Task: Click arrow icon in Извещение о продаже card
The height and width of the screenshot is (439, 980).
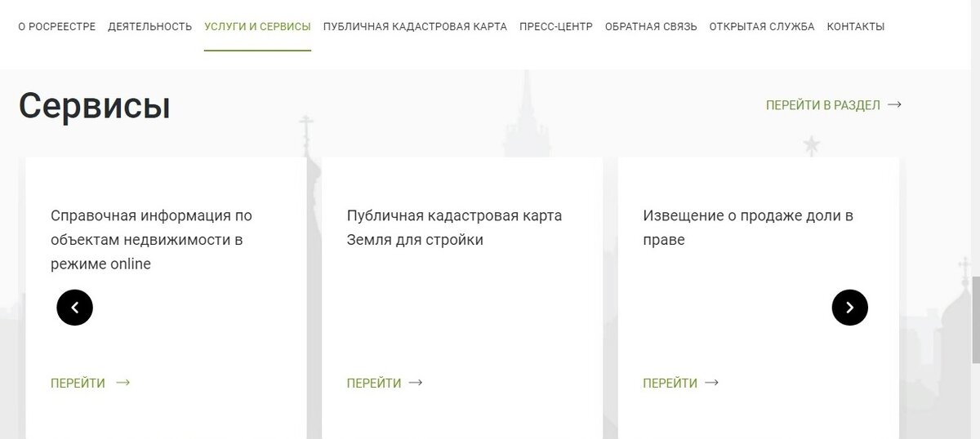Action: [711, 382]
